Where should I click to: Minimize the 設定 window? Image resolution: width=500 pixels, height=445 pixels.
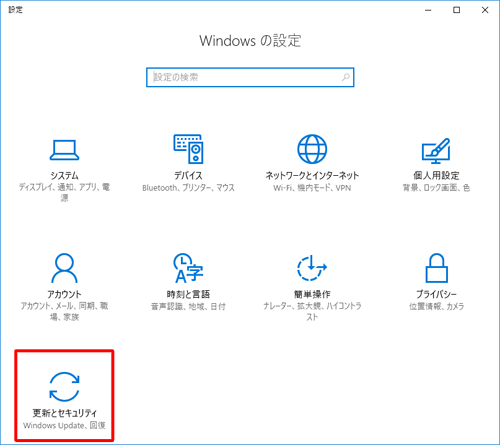coord(428,10)
